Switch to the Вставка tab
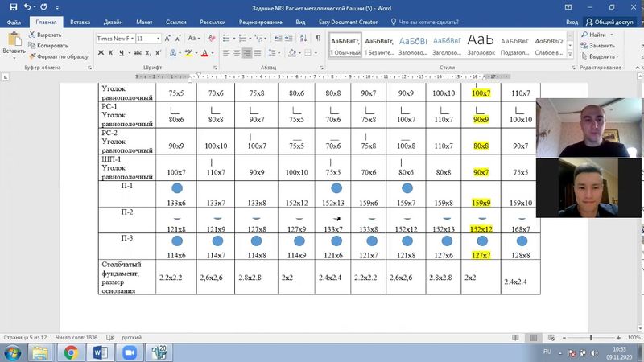644x362 pixels. 80,23
